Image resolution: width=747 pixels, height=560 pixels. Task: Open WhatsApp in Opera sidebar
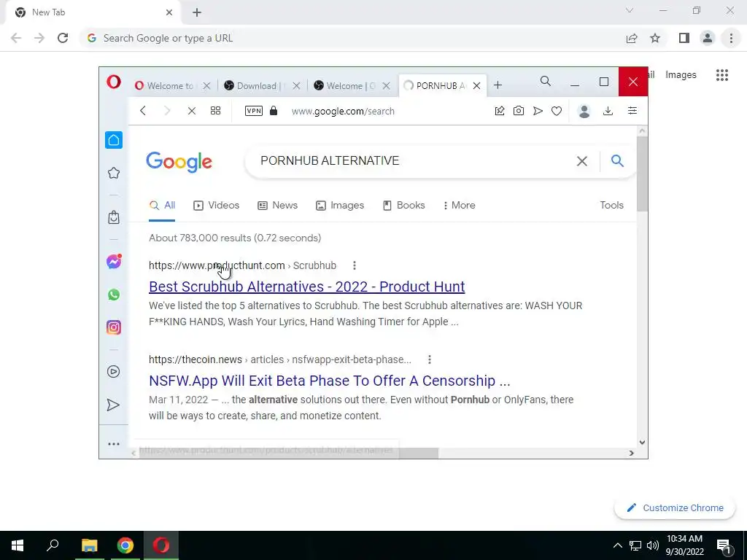pyautogui.click(x=113, y=295)
